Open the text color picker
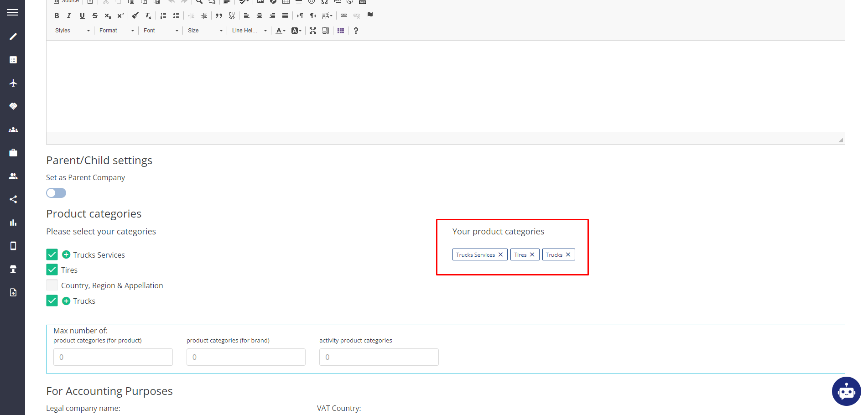This screenshot has width=868, height=415. pyautogui.click(x=280, y=31)
